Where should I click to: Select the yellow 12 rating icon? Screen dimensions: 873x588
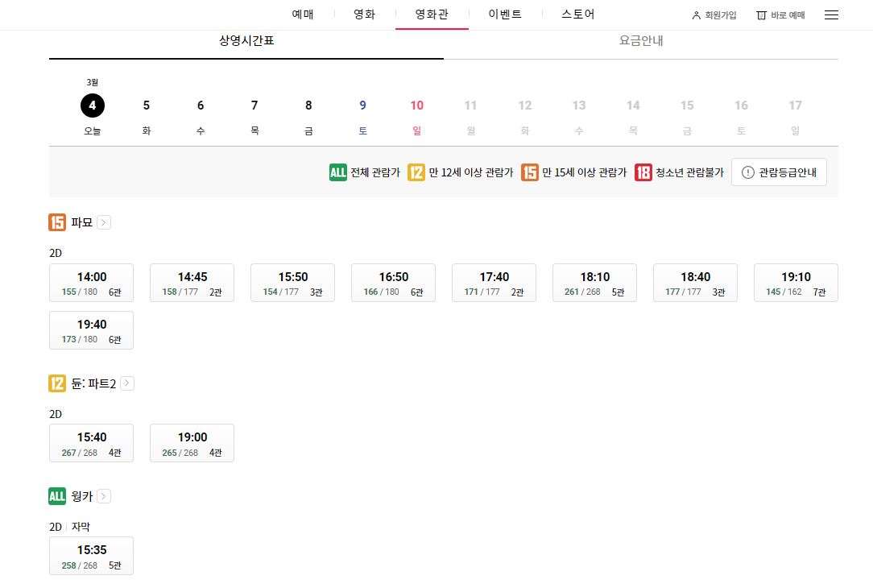417,172
